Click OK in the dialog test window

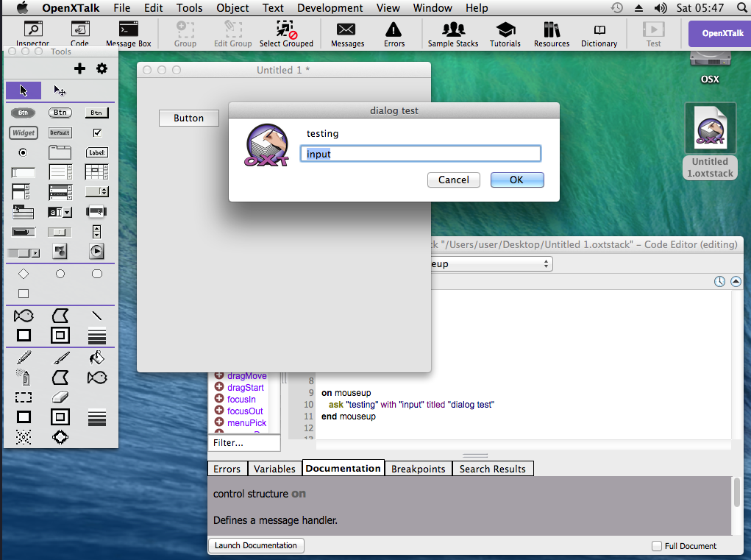tap(517, 180)
